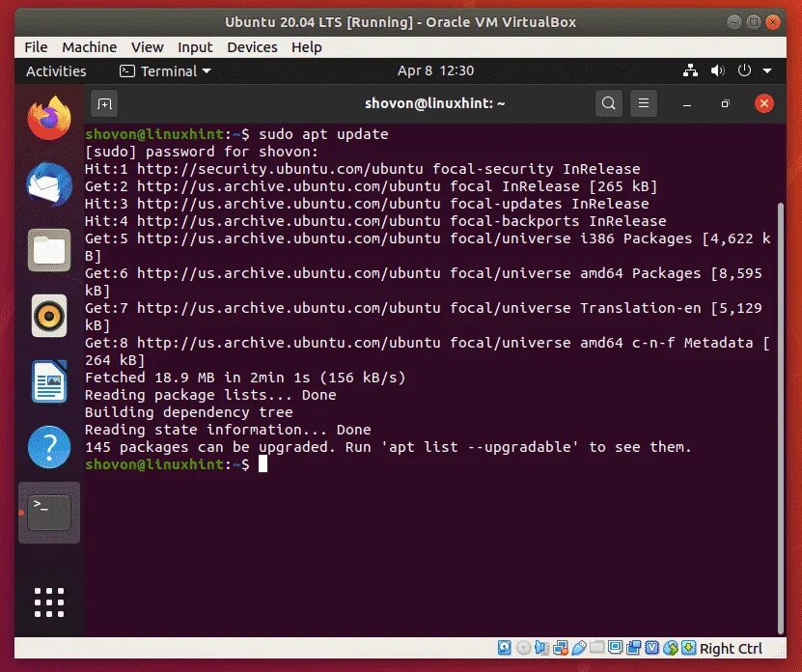Click the terminal vertical scrollbar
This screenshot has height=672, width=802.
pyautogui.click(x=780, y=417)
